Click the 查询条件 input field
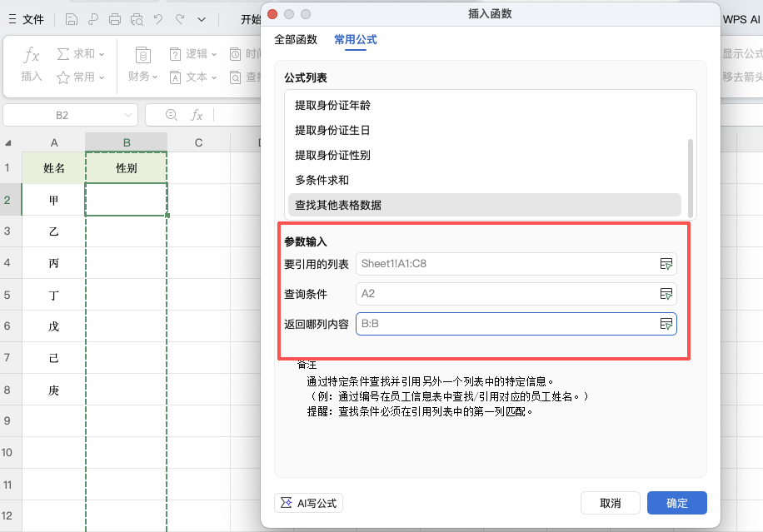The image size is (763, 532). point(500,294)
